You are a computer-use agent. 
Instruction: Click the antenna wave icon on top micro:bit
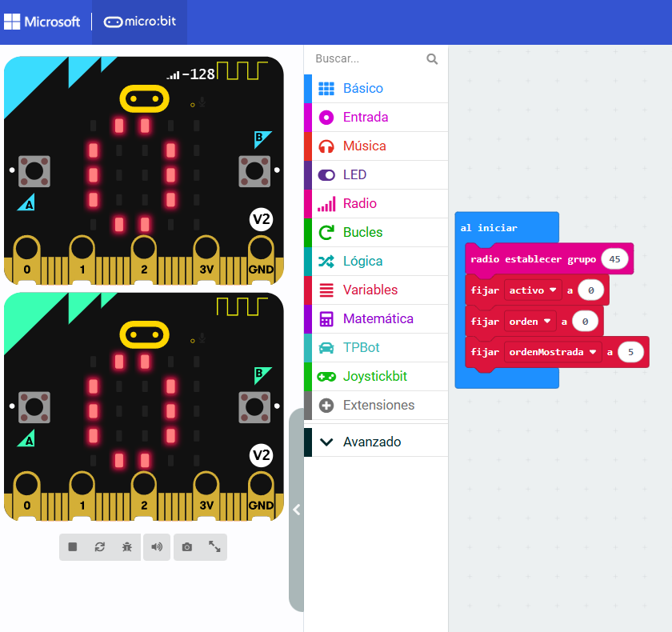(242, 70)
